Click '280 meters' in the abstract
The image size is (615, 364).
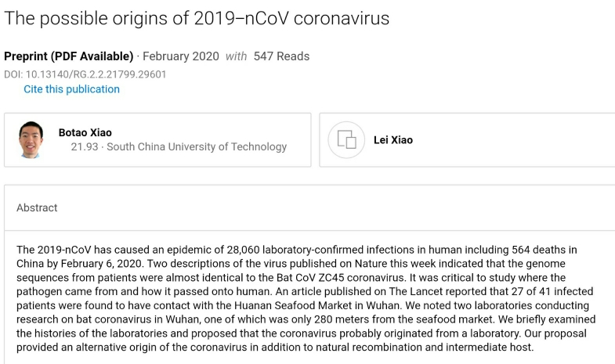pyautogui.click(x=404, y=306)
